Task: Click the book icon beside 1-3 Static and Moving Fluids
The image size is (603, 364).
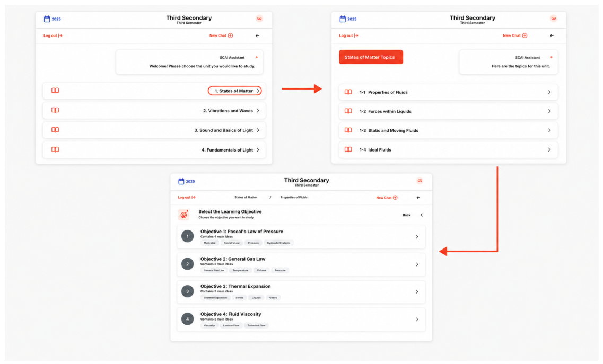Action: pos(348,130)
